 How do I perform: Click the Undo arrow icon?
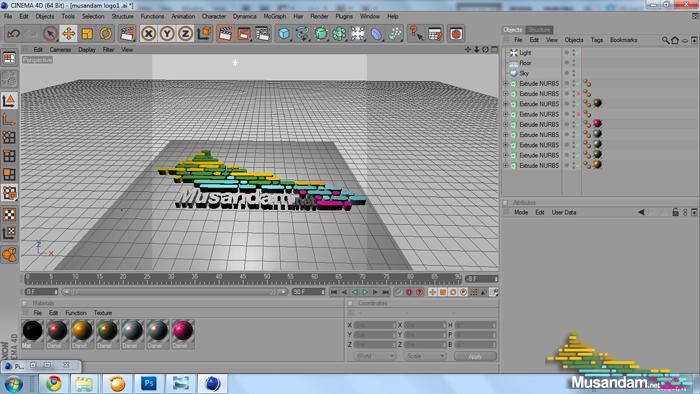coord(14,33)
